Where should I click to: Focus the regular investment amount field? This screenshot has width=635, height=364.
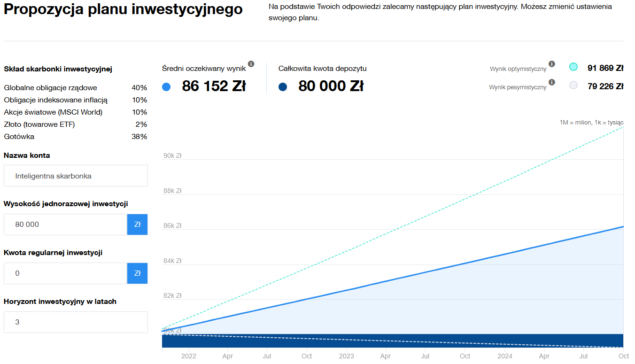click(x=65, y=273)
